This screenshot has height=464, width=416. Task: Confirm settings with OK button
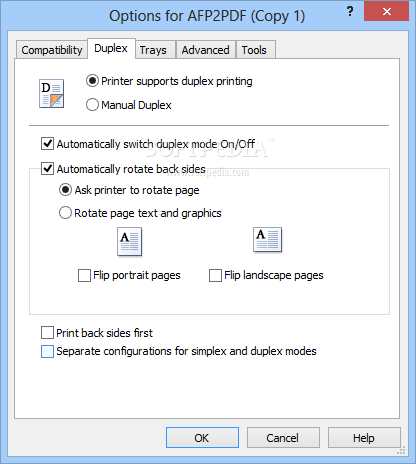coord(202,438)
